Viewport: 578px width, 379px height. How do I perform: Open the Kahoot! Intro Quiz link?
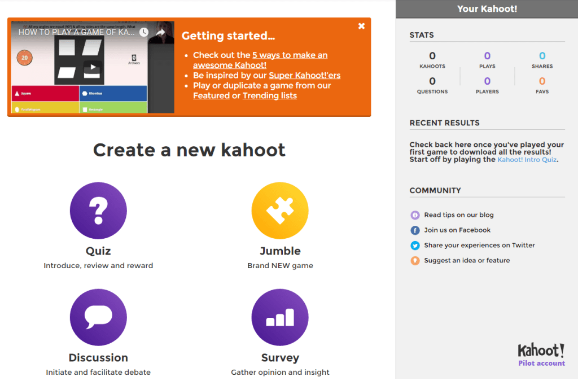point(527,160)
